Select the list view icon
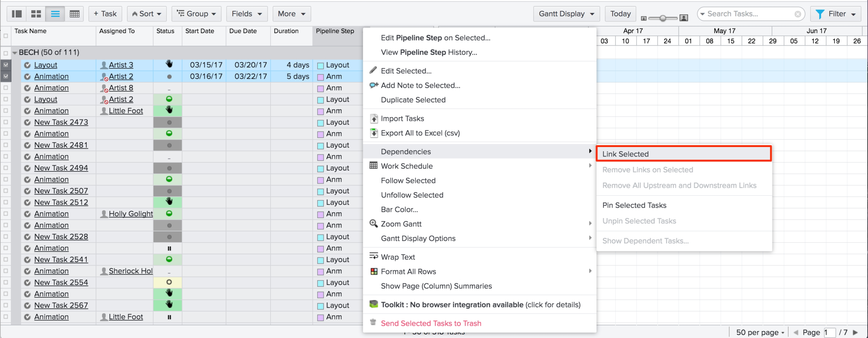868x338 pixels. click(55, 14)
